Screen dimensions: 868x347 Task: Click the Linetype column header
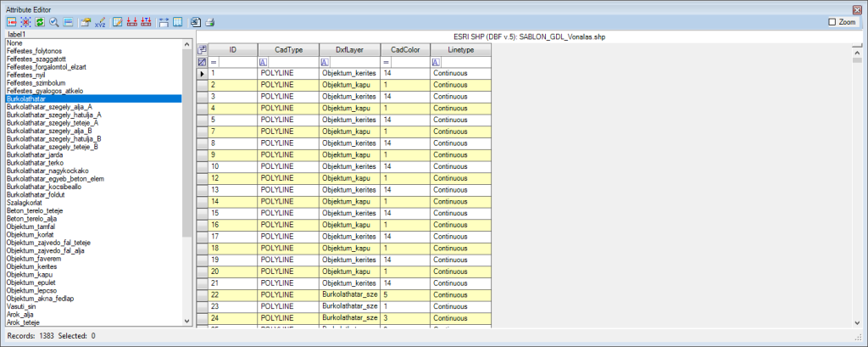click(461, 50)
